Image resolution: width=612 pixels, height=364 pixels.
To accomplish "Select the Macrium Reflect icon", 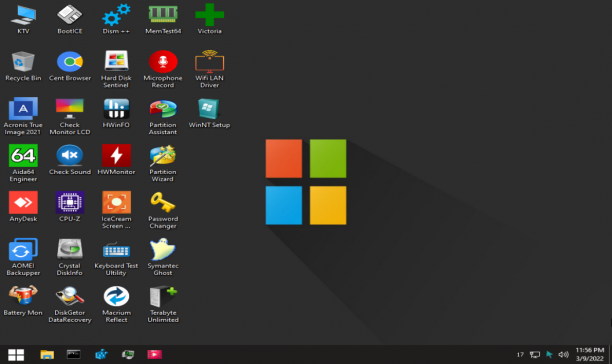I will [x=116, y=304].
